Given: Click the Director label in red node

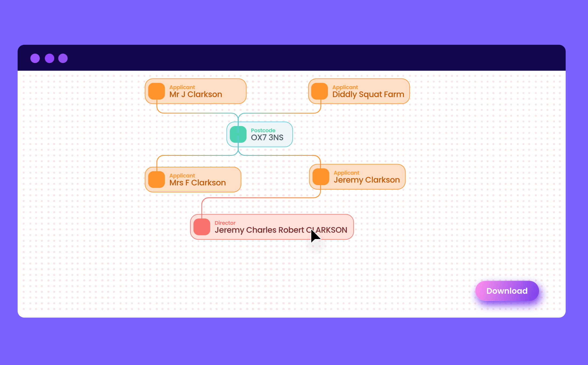Looking at the screenshot, I should pos(225,223).
